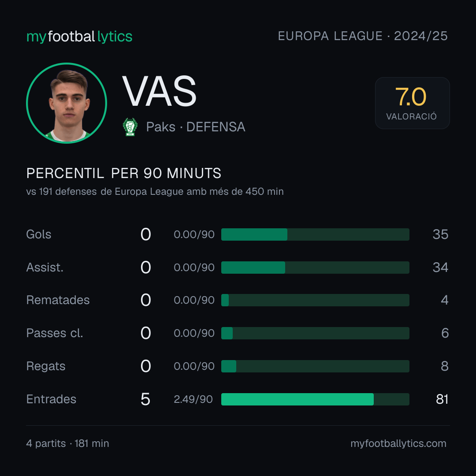
Task: Click the 7.0 Valoració rating badge
Action: tap(412, 103)
